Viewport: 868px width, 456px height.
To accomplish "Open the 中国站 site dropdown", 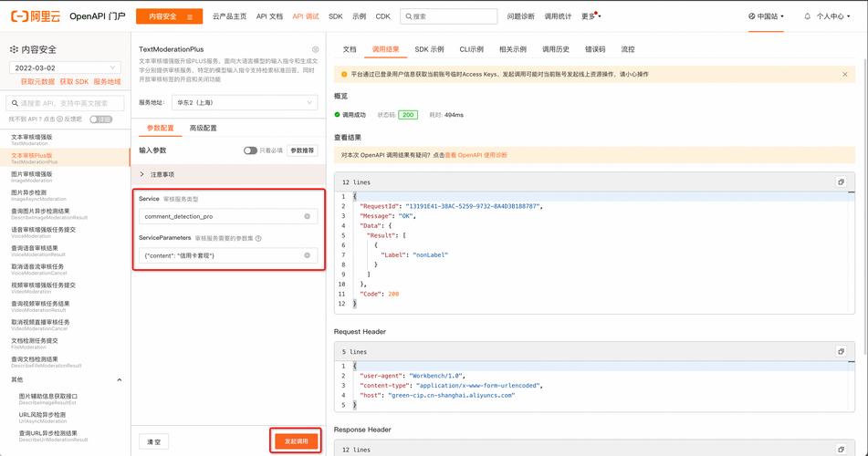I will tap(766, 16).
